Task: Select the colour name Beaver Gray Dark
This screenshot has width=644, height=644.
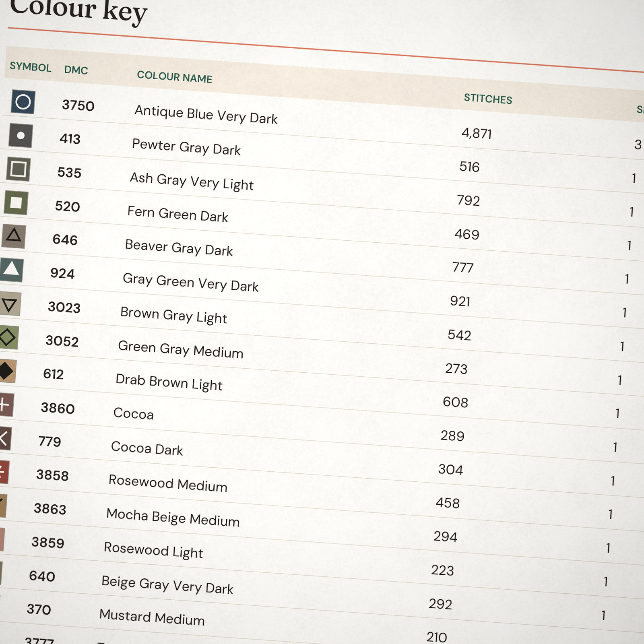Action: click(179, 248)
